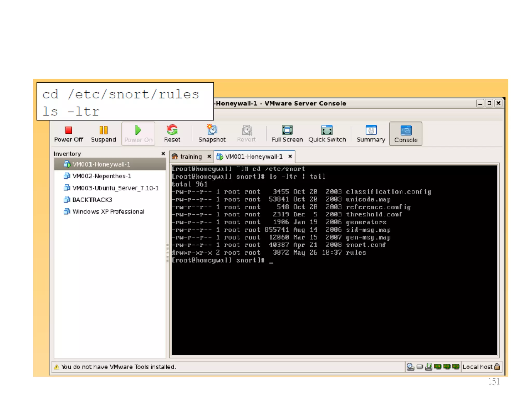This screenshot has height=399, width=532.
Task: Close the VM001-Honeywall-1 tab
Action: pyautogui.click(x=290, y=156)
